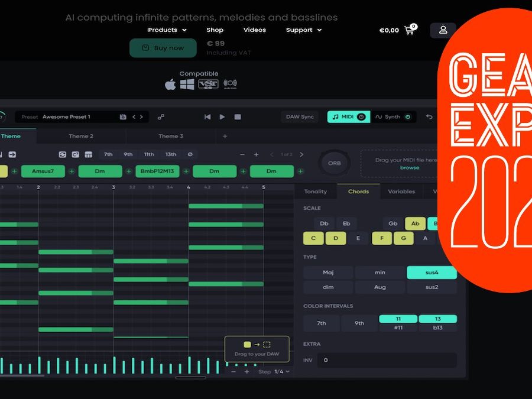Toggle Synth output power button
The image size is (532, 399).
pos(408,116)
